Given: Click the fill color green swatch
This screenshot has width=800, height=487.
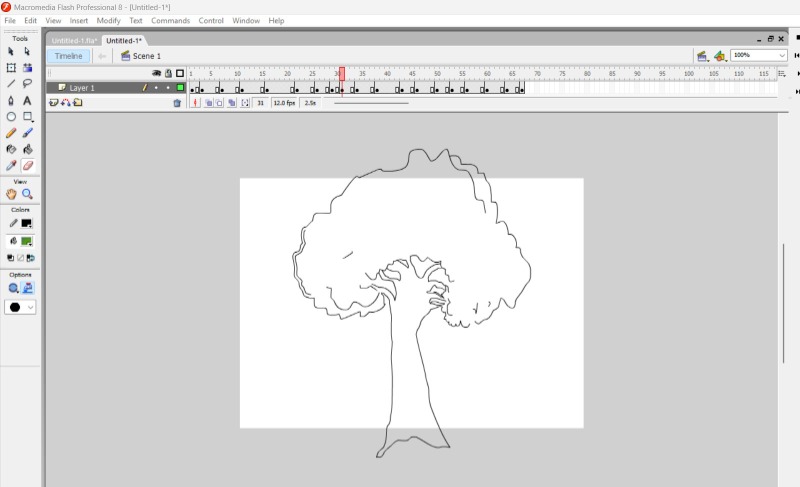Looking at the screenshot, I should click(27, 241).
